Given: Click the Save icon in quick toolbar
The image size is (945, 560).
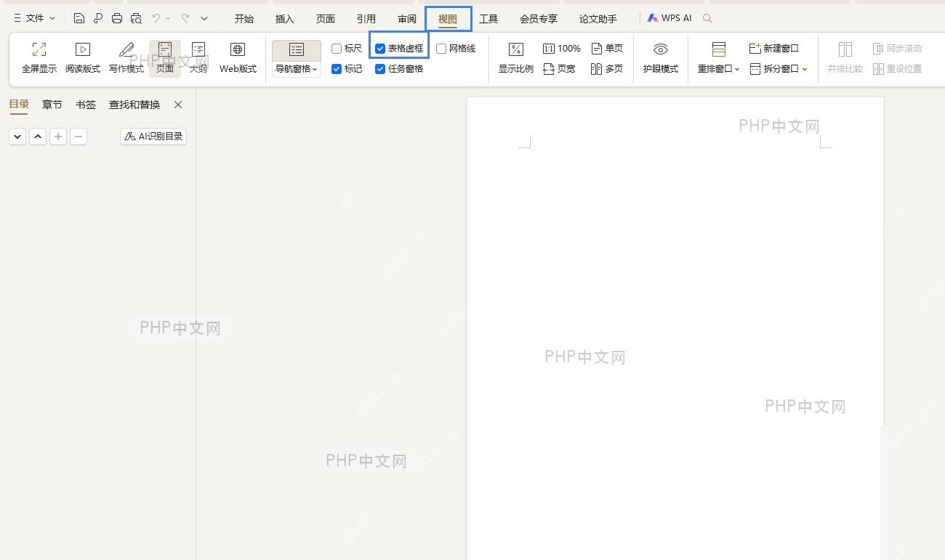Looking at the screenshot, I should [79, 18].
